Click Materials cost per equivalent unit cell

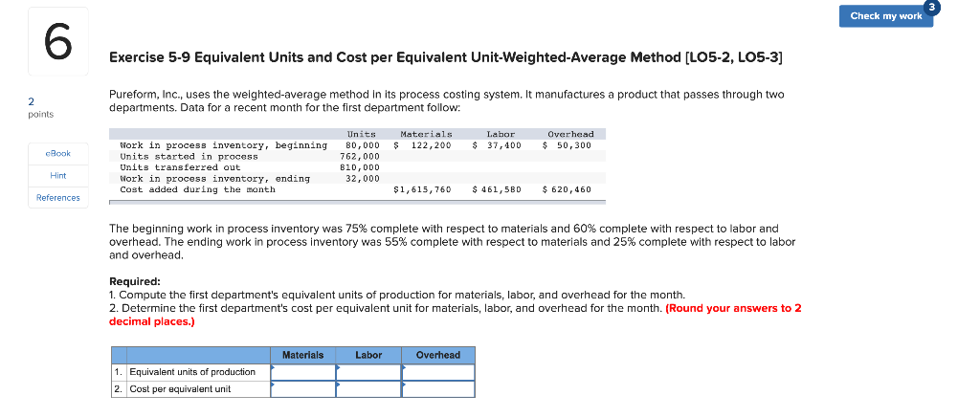tap(303, 388)
